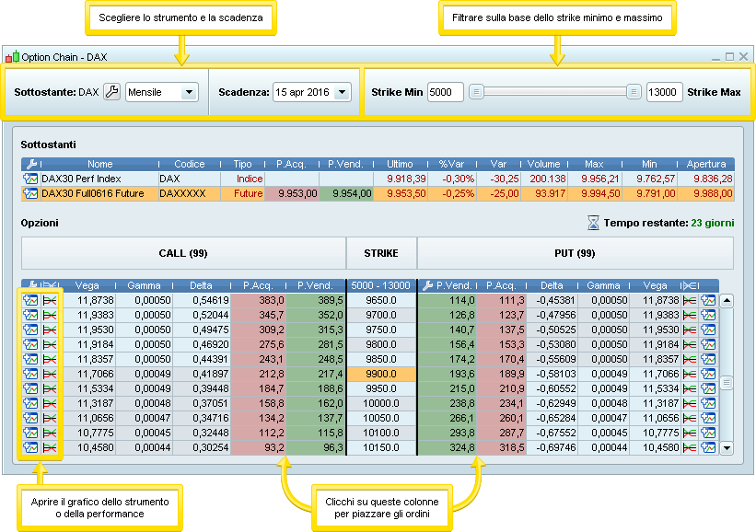This screenshot has height=532, width=756.
Task: Click put Delta value -0,58103
Action: tap(552, 374)
